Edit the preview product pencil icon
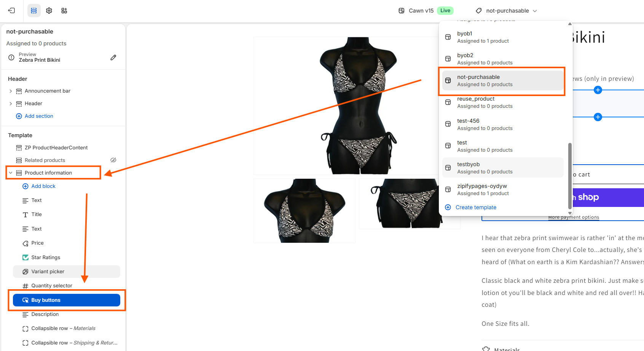Screen dimensions: 644x351 (x=113, y=58)
